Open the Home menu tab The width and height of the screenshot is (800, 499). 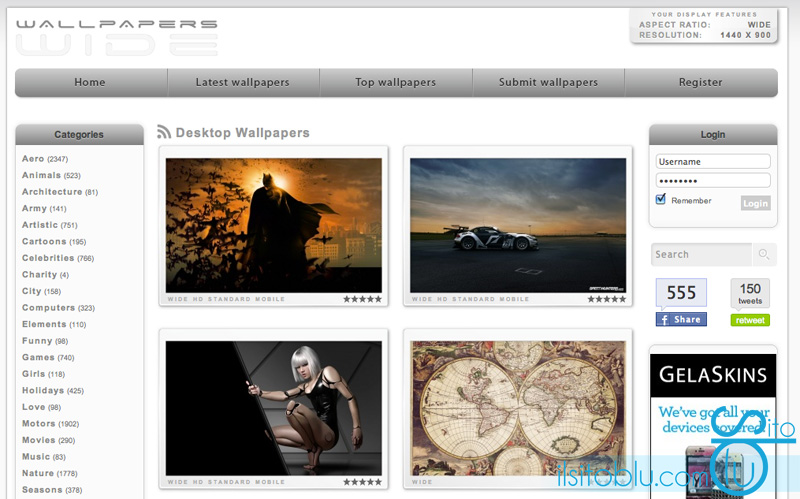click(x=90, y=82)
